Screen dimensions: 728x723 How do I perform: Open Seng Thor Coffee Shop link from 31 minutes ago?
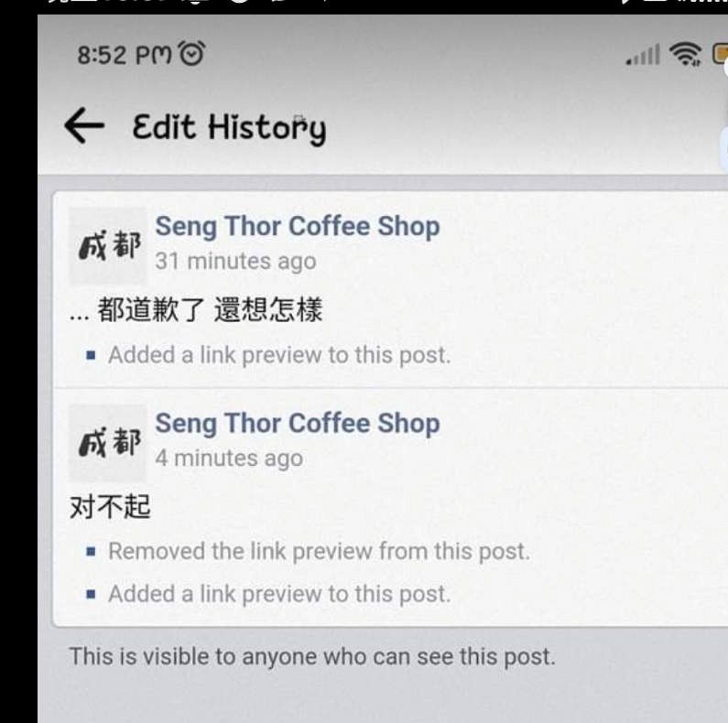point(297,226)
